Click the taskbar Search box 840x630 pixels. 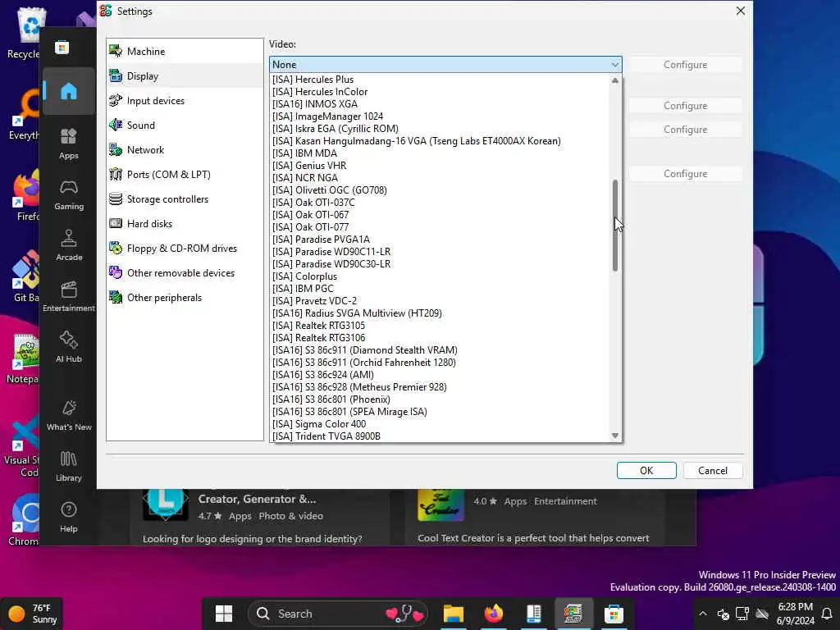tap(337, 614)
